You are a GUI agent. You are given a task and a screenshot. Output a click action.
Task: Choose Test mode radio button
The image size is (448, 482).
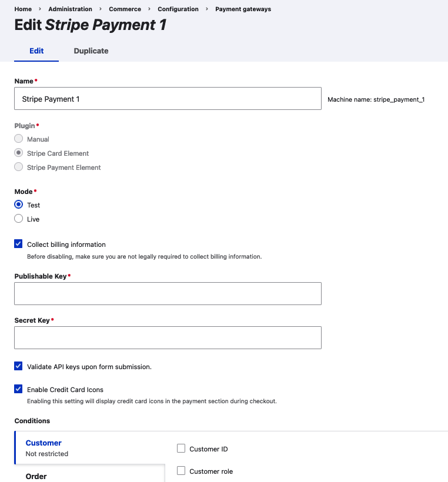point(18,205)
